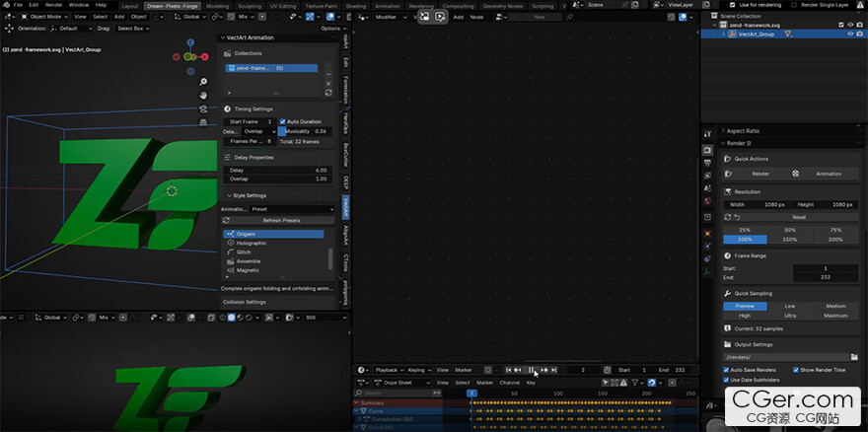Click the only-show-errors warning icon in Dope Sheet

(622, 383)
